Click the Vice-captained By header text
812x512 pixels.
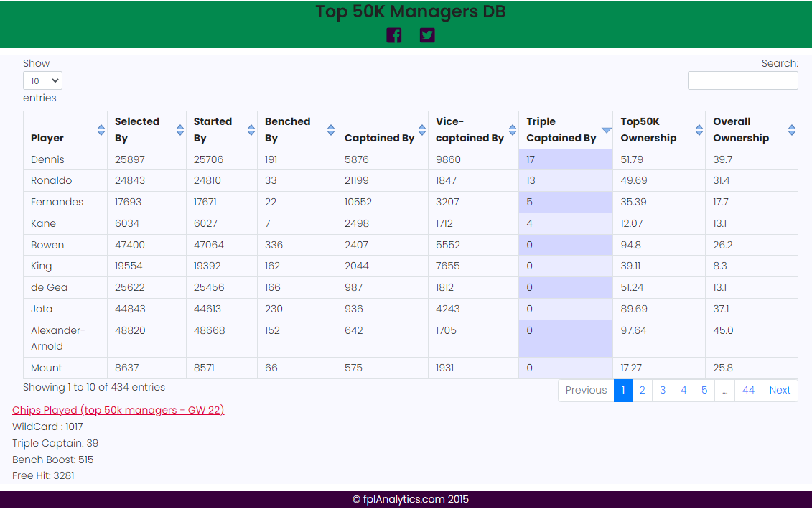470,129
